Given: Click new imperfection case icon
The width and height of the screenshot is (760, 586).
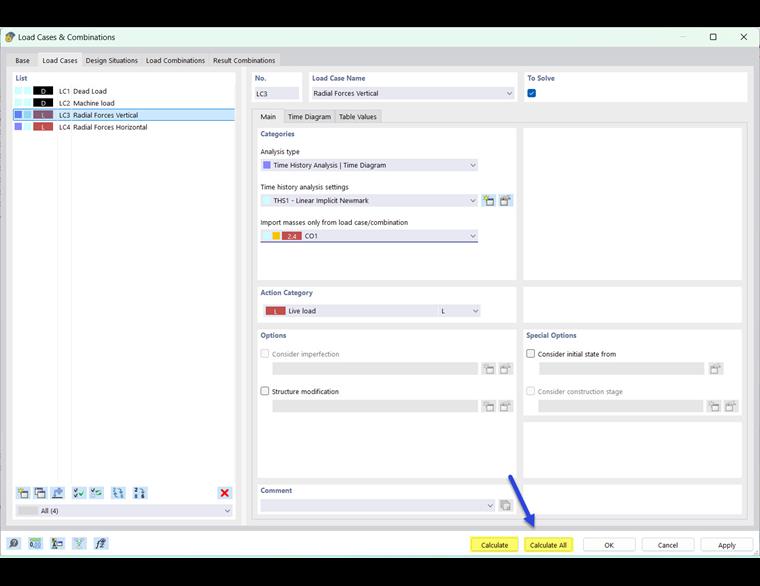Looking at the screenshot, I should [489, 369].
